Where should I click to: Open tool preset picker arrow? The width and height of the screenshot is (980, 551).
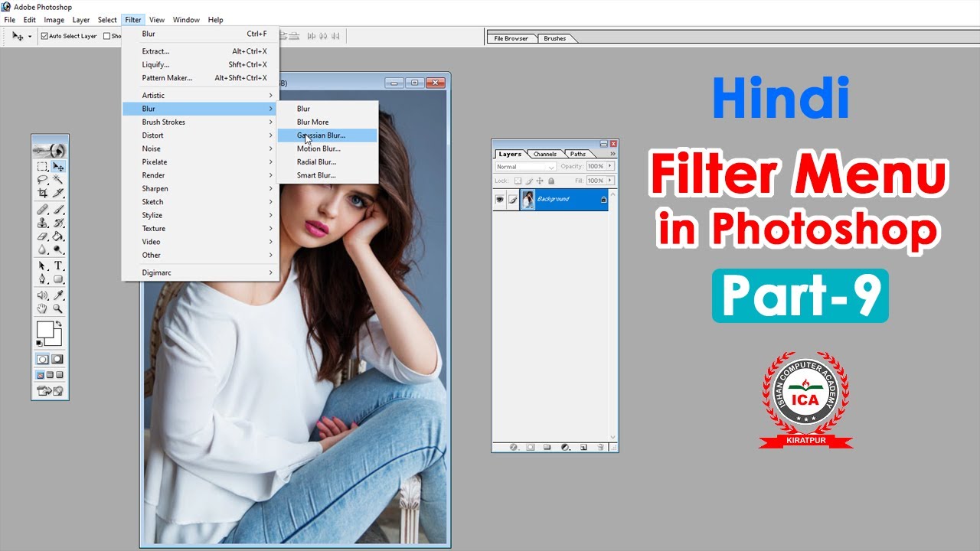click(30, 36)
